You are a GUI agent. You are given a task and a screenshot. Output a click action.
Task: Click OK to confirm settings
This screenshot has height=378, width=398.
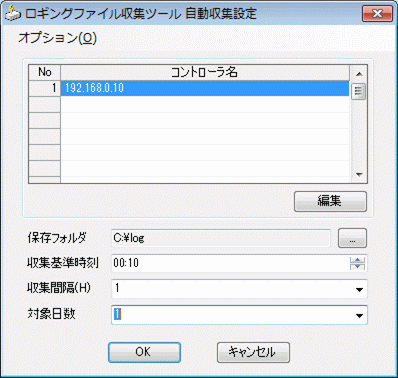[144, 352]
